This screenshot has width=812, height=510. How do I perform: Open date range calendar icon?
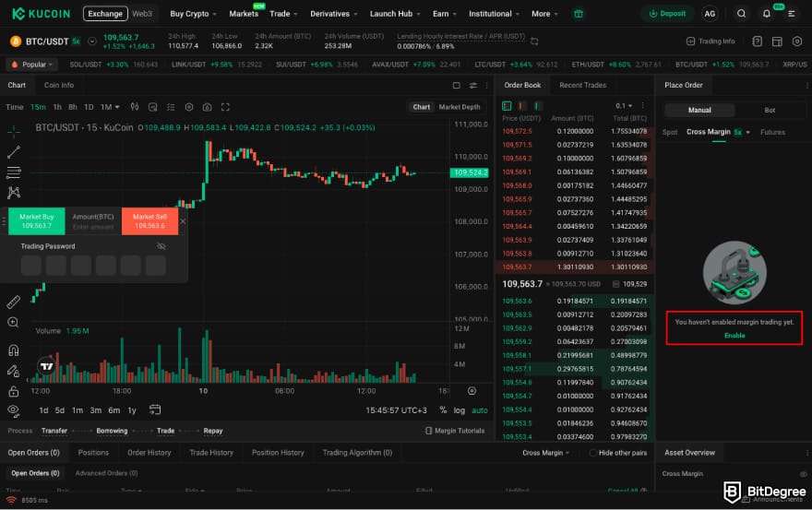pos(155,409)
